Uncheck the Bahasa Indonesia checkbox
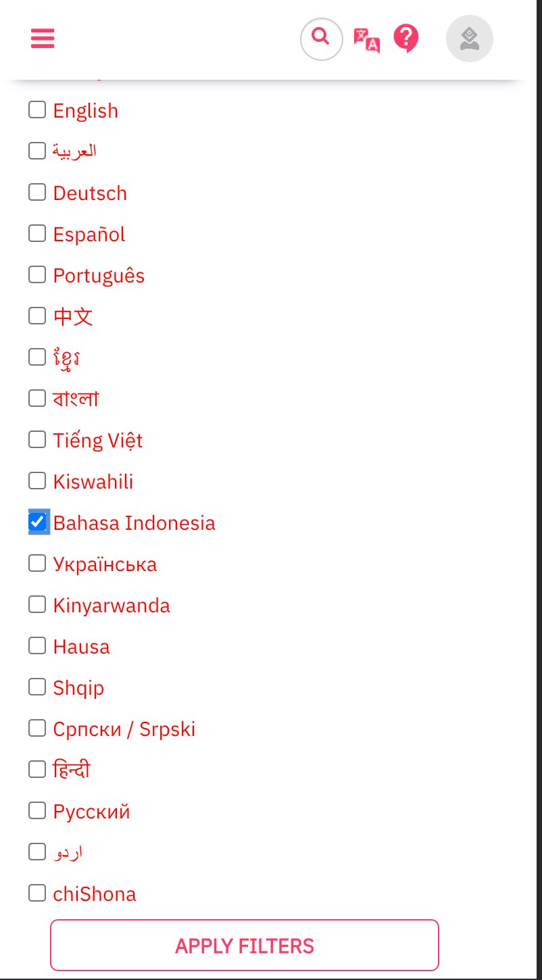Viewport: 542px width, 980px height. [x=37, y=522]
